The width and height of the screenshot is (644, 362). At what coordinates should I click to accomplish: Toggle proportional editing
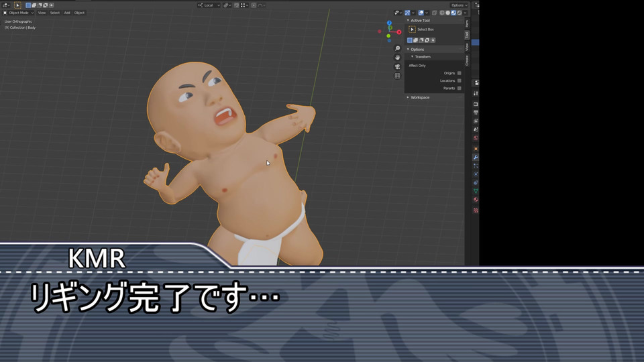point(254,5)
